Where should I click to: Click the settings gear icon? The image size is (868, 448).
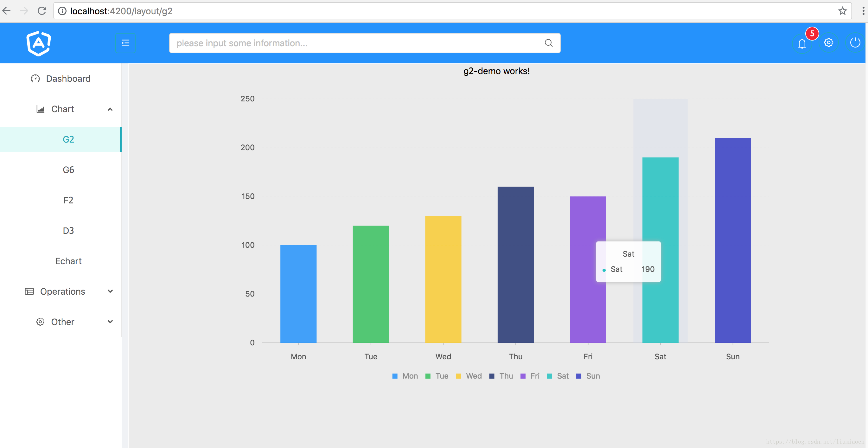point(829,43)
